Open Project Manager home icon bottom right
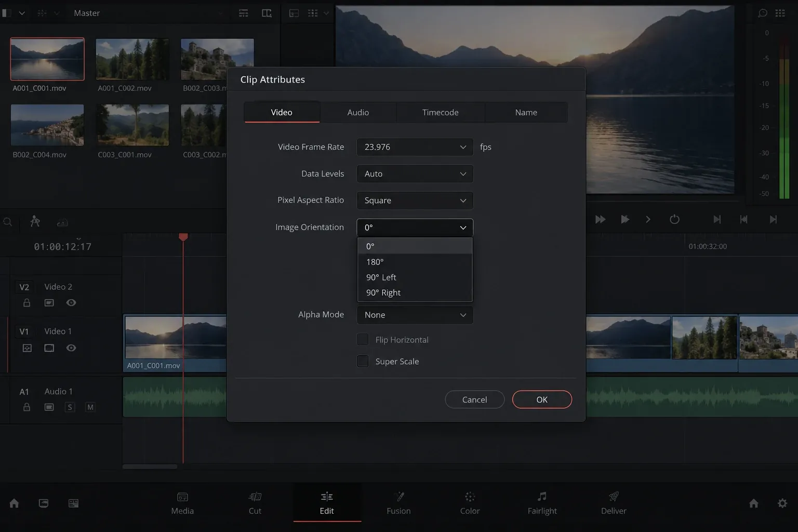The image size is (798, 532). coord(753,503)
